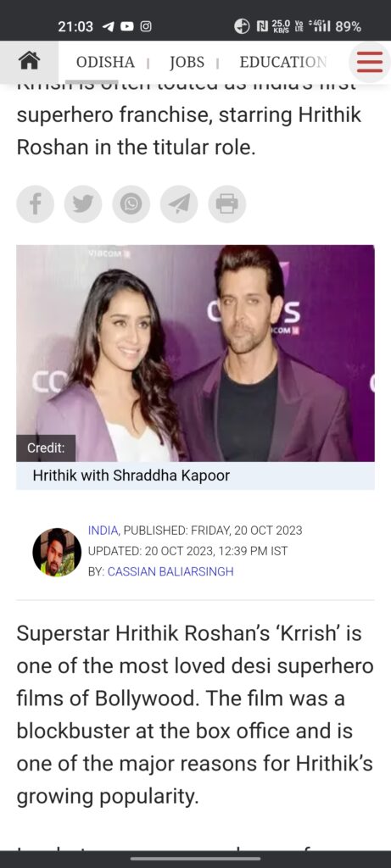Open the ODISHA tab
This screenshot has width=391, height=868.
[105, 62]
